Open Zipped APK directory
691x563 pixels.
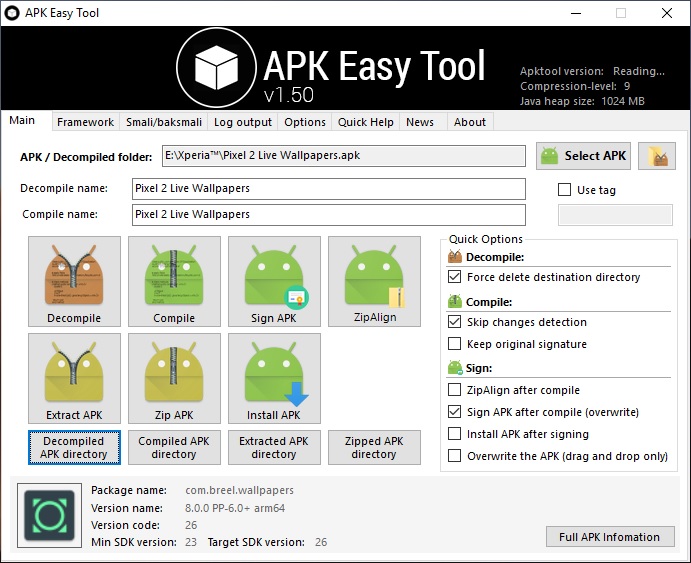pyautogui.click(x=374, y=448)
